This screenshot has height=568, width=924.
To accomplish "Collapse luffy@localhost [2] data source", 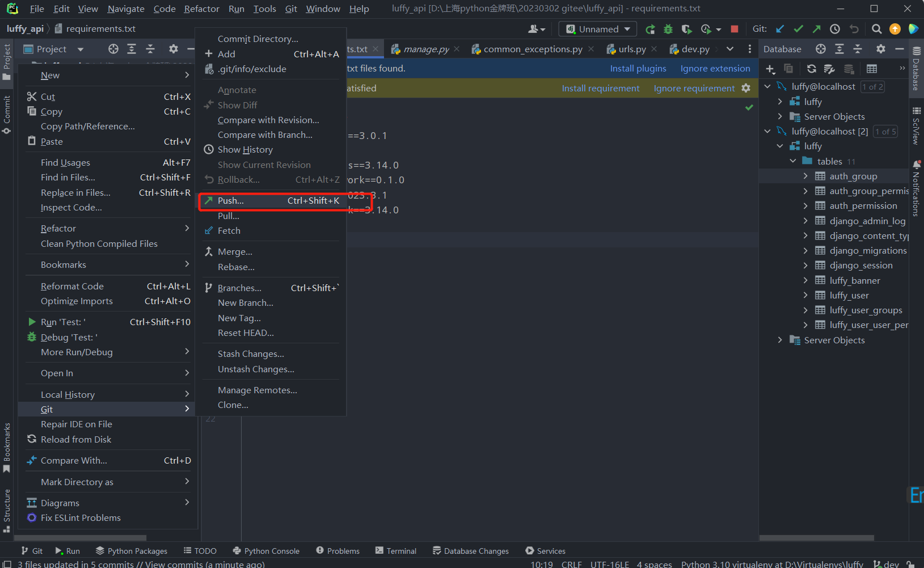I will tap(767, 131).
